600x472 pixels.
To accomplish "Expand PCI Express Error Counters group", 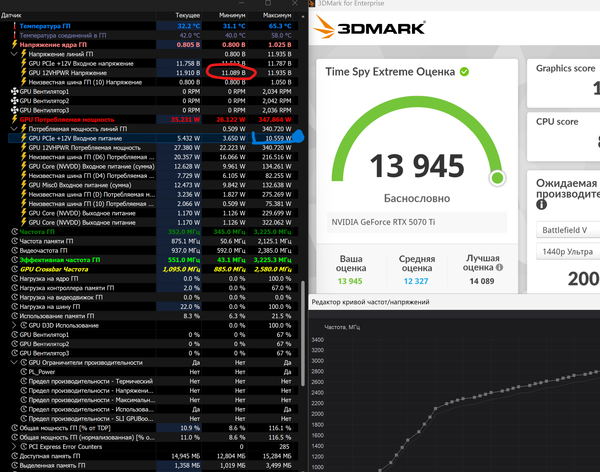I will (x=14, y=447).
